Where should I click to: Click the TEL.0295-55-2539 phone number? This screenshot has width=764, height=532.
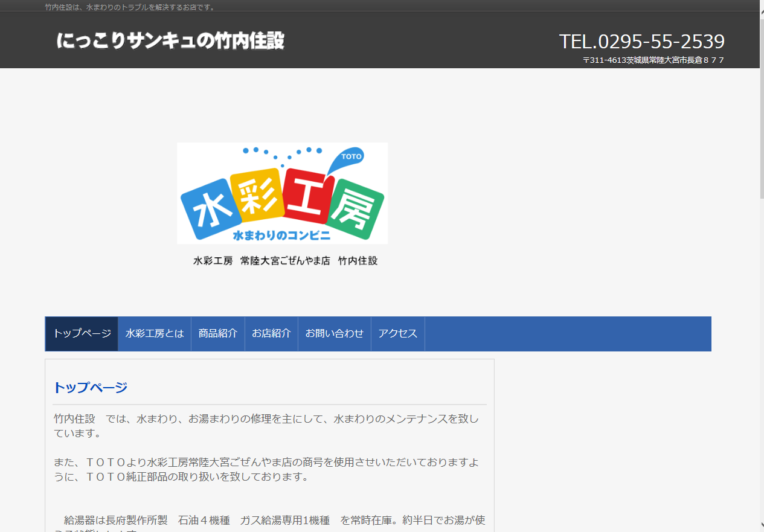pos(641,41)
